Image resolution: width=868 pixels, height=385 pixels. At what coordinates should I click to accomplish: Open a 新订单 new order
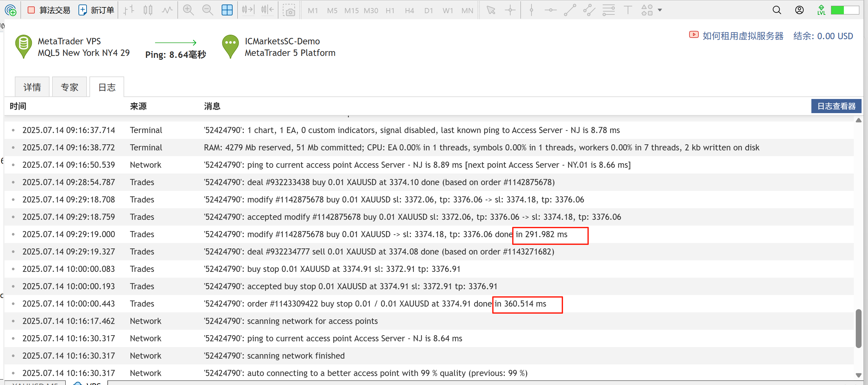tap(96, 10)
